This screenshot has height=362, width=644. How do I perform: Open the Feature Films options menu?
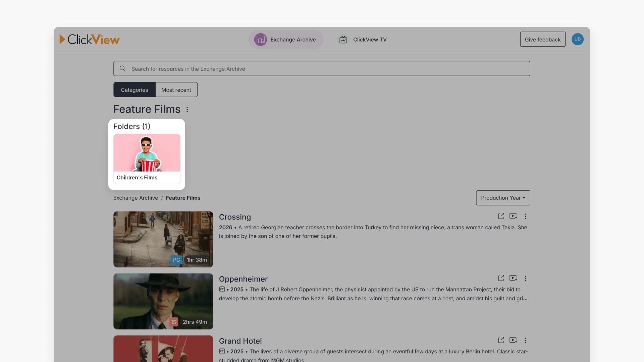click(x=187, y=109)
